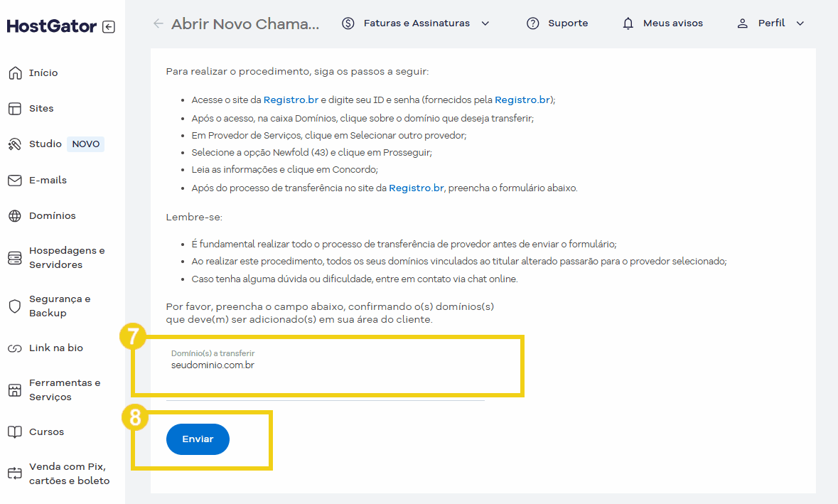Click 'Para realizar o procedimento' intro text
Screen dimensions: 838x504
pos(297,72)
